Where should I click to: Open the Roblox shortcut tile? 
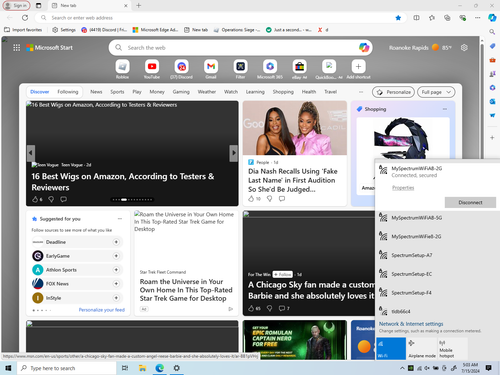point(122,67)
